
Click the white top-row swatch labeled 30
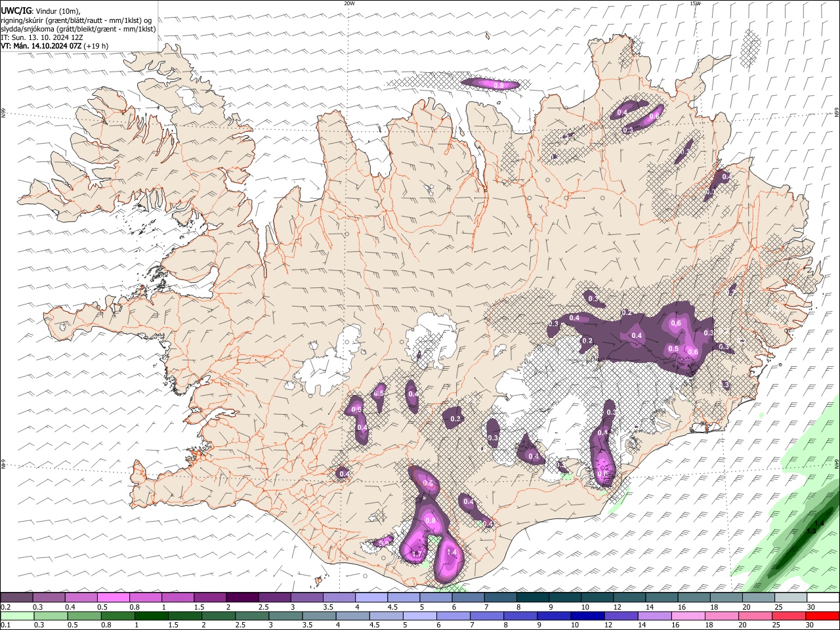[822, 598]
